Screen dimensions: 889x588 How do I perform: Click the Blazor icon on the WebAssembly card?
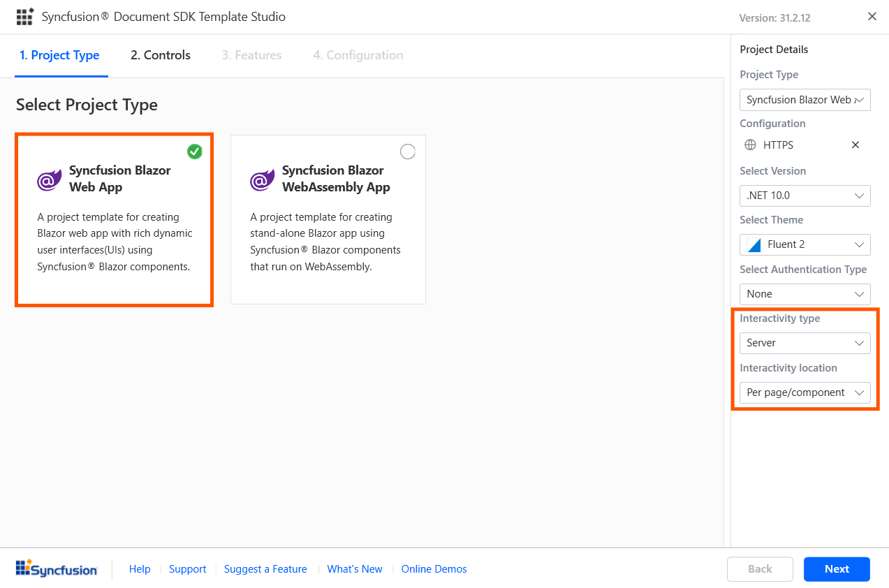pyautogui.click(x=261, y=179)
